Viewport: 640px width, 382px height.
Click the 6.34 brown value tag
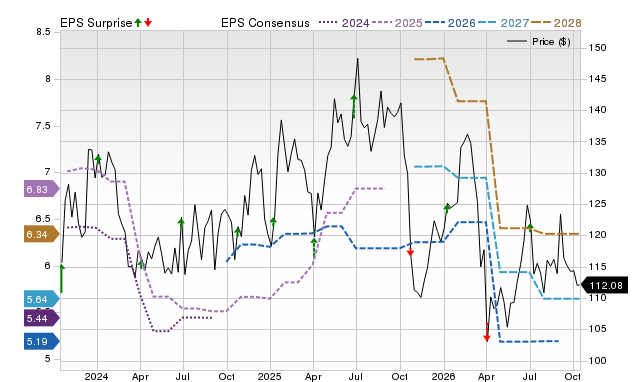(42, 234)
